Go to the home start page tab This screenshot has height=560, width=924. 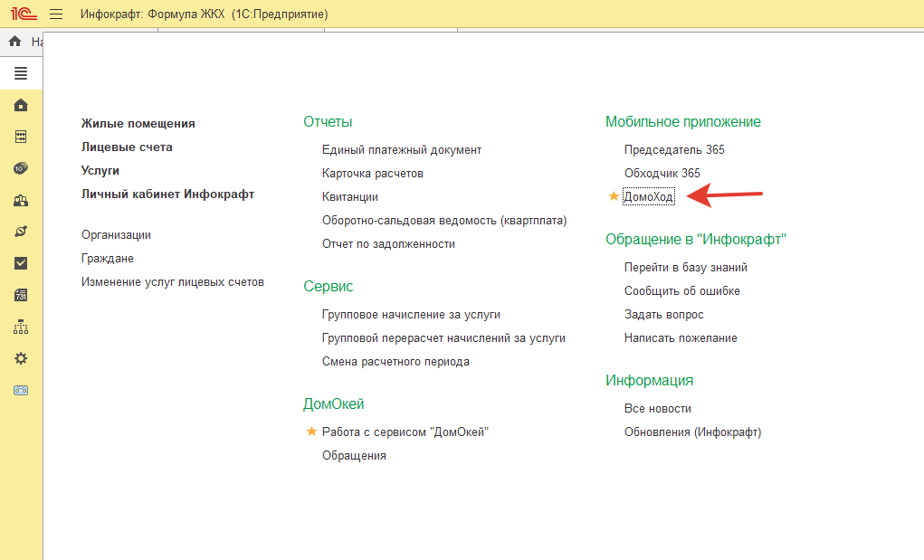pos(14,42)
